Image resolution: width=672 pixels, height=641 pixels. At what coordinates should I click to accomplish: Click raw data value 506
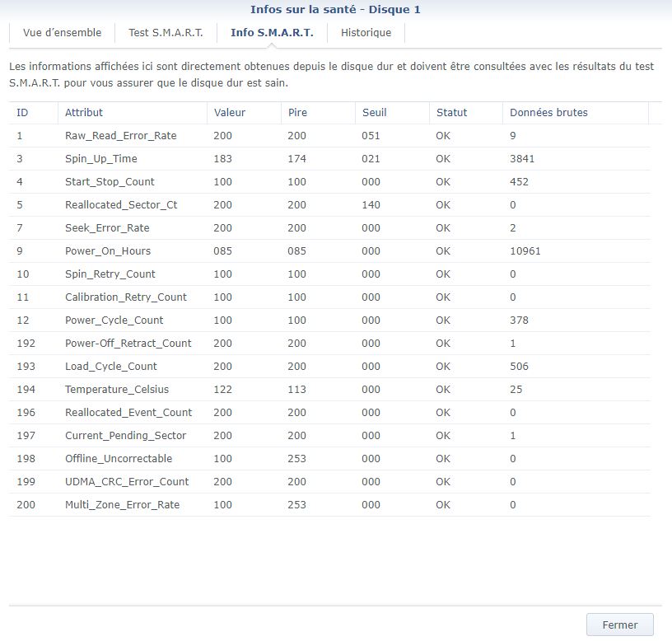(x=519, y=367)
